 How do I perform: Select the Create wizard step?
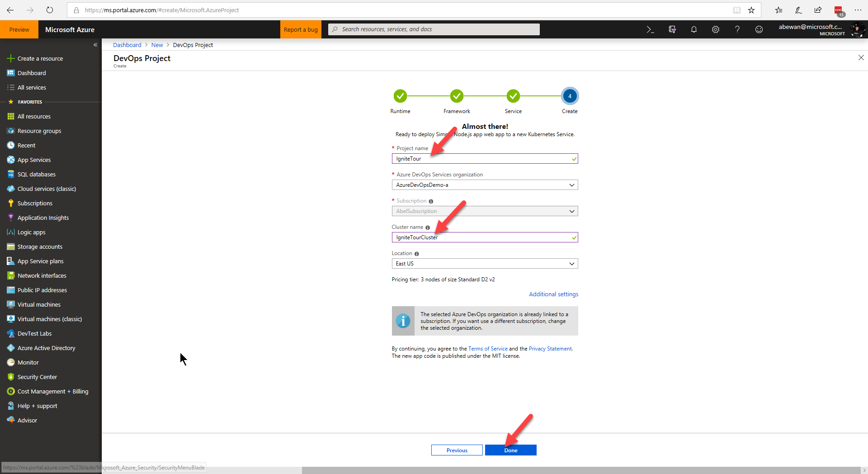pyautogui.click(x=570, y=96)
